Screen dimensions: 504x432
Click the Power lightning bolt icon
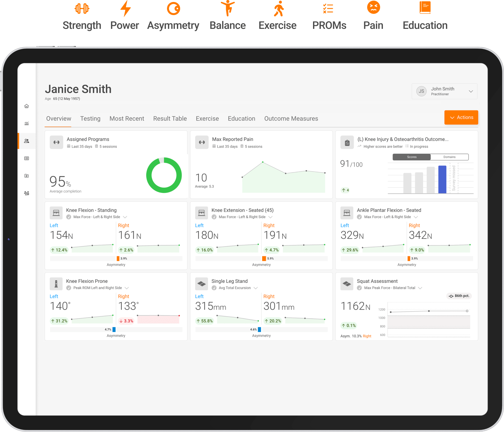[x=125, y=9]
